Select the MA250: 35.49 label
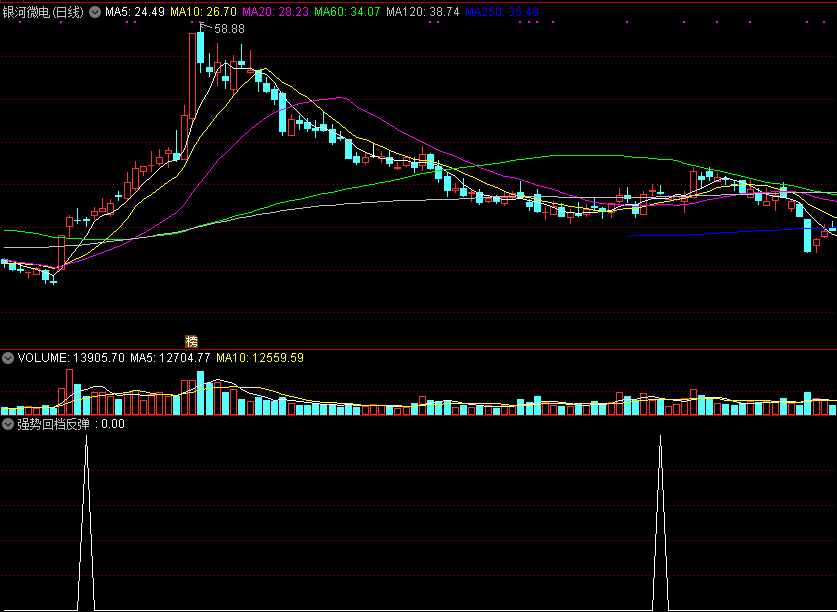Screen dimensions: 837x612 pos(502,12)
